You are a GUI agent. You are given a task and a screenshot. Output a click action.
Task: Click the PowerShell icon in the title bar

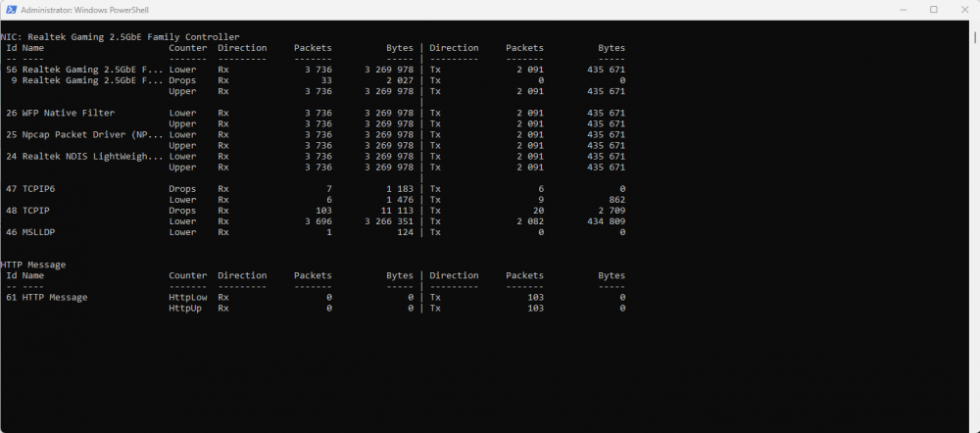click(10, 10)
